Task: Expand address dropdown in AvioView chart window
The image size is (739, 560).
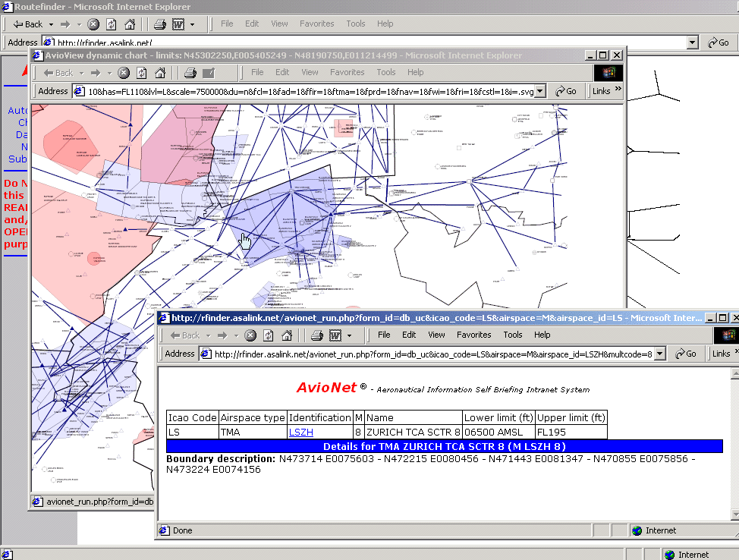Action: [x=540, y=91]
